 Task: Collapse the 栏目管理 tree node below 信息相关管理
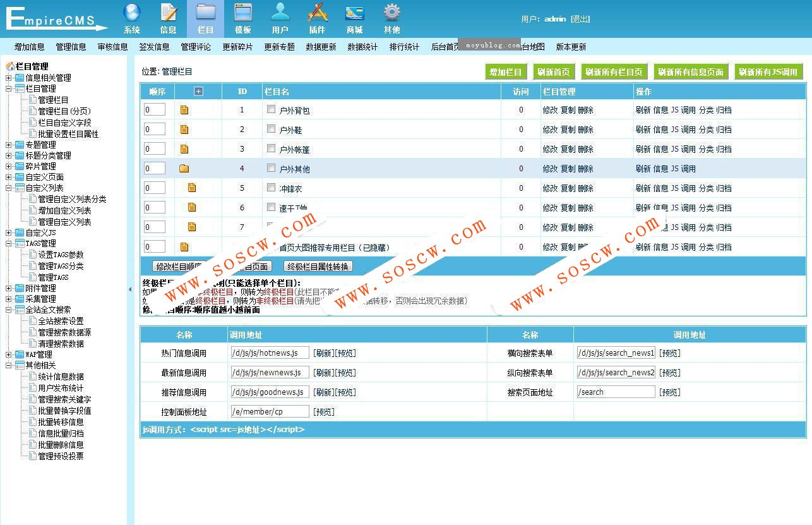click(x=9, y=89)
